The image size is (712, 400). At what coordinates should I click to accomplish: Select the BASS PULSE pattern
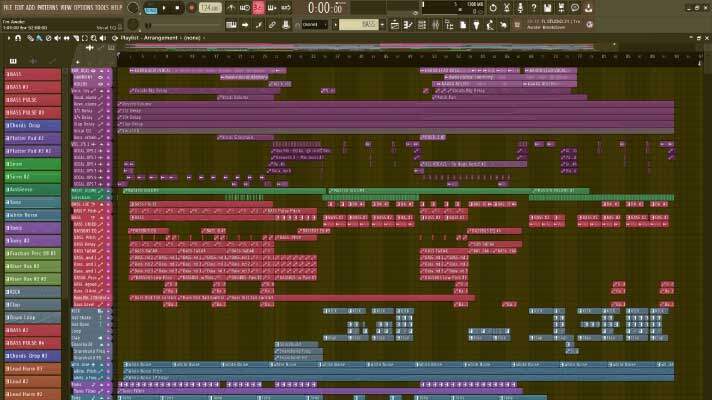[30, 98]
